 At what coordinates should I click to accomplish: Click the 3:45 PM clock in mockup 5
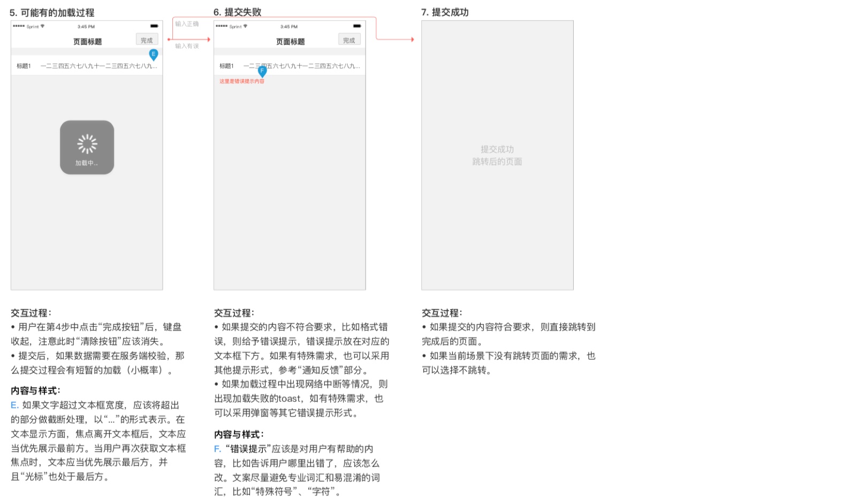pyautogui.click(x=86, y=26)
